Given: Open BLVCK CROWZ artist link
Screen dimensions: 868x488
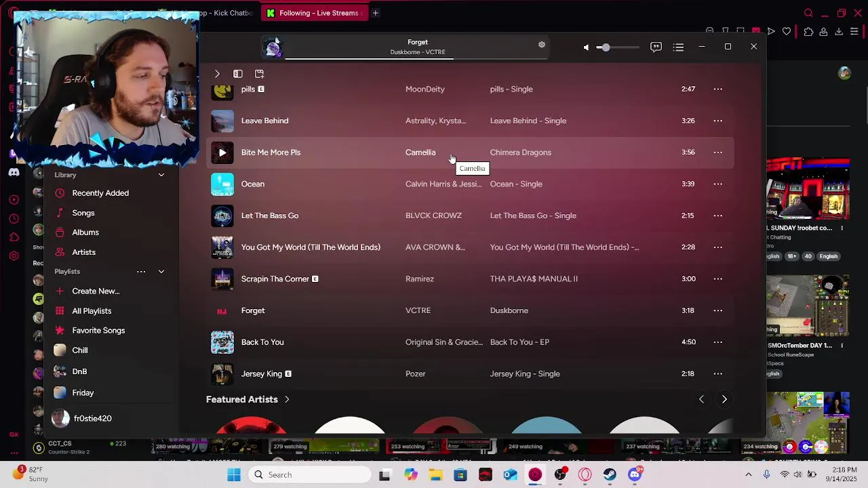Looking at the screenshot, I should (x=433, y=216).
